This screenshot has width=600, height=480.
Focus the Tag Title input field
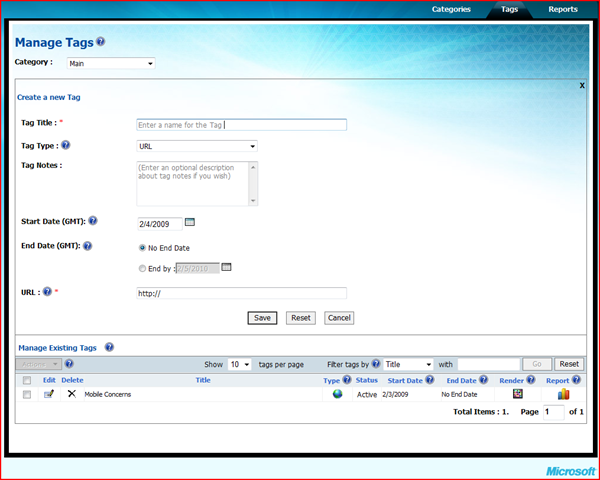[241, 125]
